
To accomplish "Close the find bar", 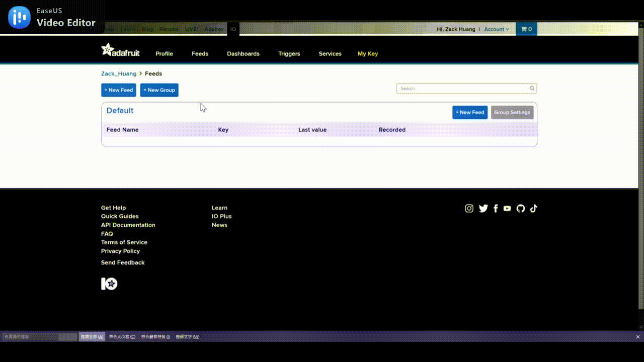I will click(638, 337).
